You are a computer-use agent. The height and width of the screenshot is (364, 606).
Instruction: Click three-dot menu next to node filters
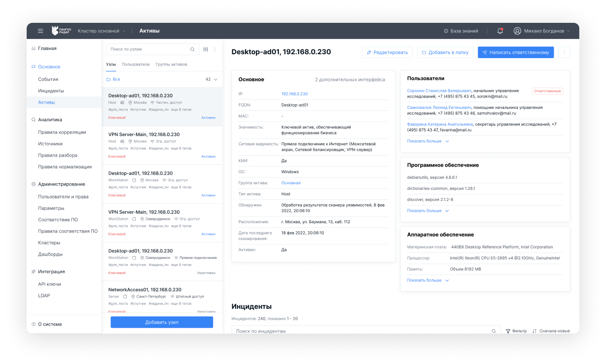(215, 49)
